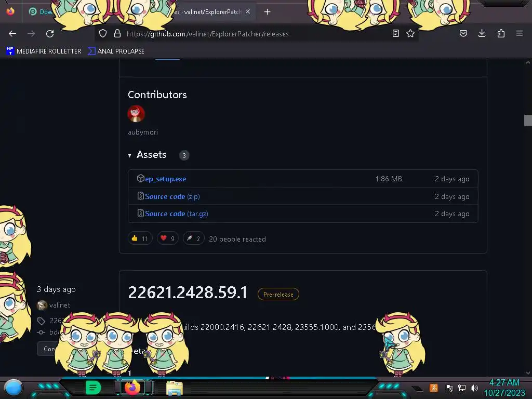Viewport: 532px width, 399px height.
Task: Click the aubymori contributor name
Action: pyautogui.click(x=143, y=132)
